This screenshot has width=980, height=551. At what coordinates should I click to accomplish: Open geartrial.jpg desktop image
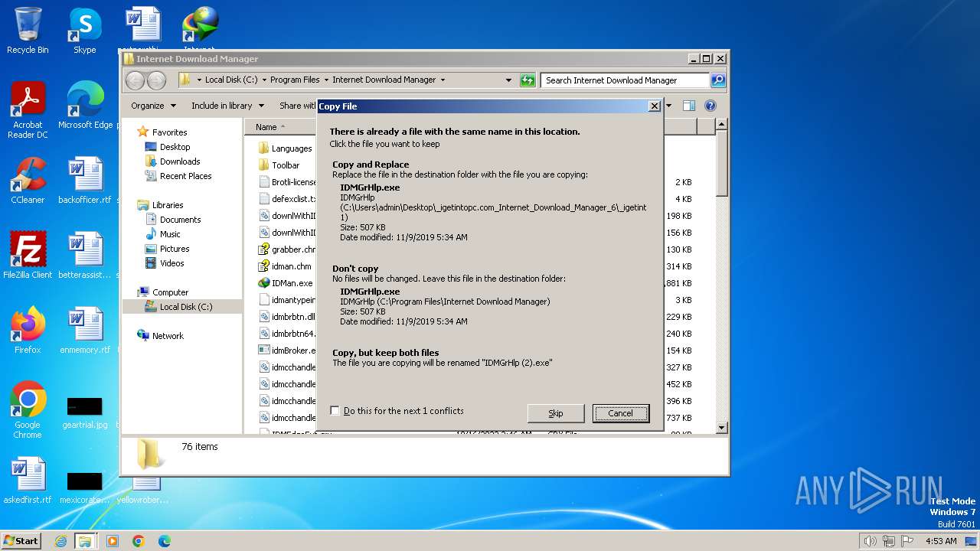85,413
